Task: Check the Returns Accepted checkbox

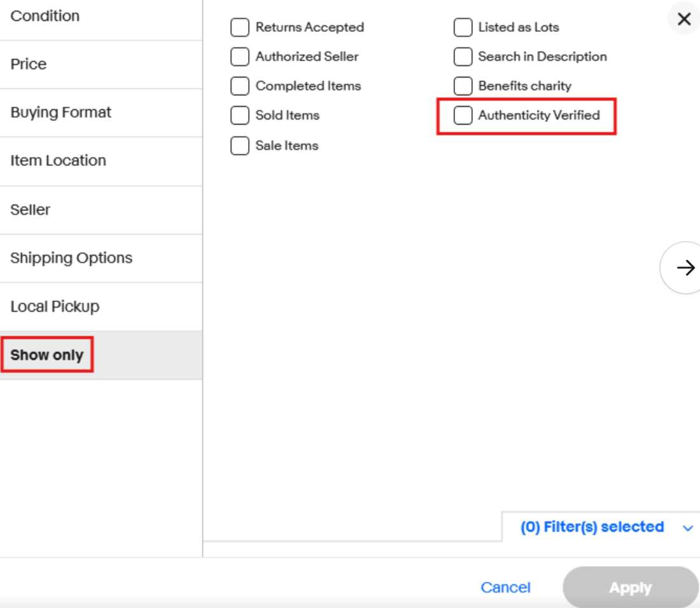Action: coord(240,27)
